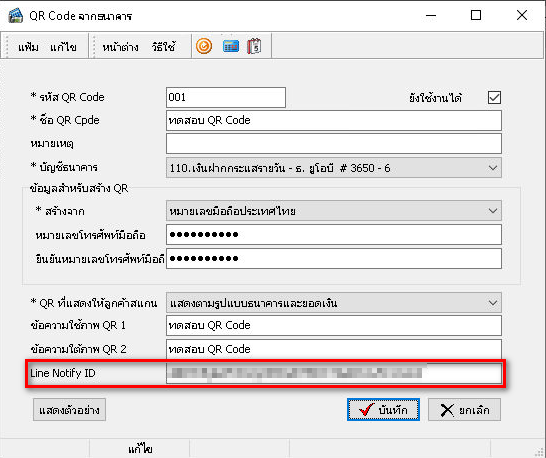Click the หมายเหตุ empty text field
This screenshot has height=458, width=546.
click(334, 143)
